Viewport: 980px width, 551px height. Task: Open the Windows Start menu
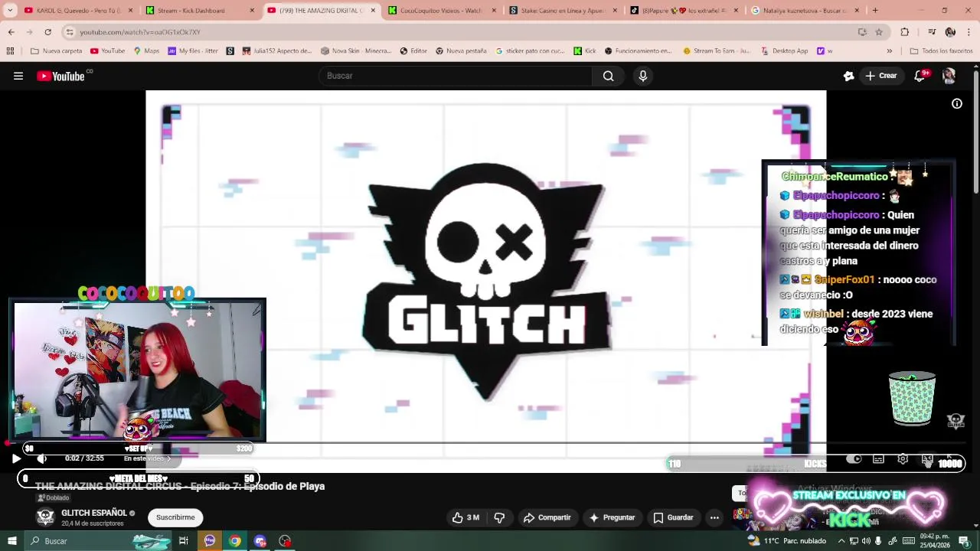[x=11, y=541]
